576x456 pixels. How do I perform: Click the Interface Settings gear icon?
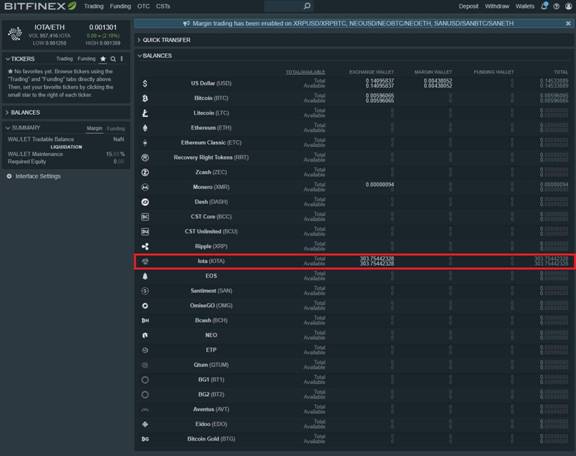[x=9, y=176]
